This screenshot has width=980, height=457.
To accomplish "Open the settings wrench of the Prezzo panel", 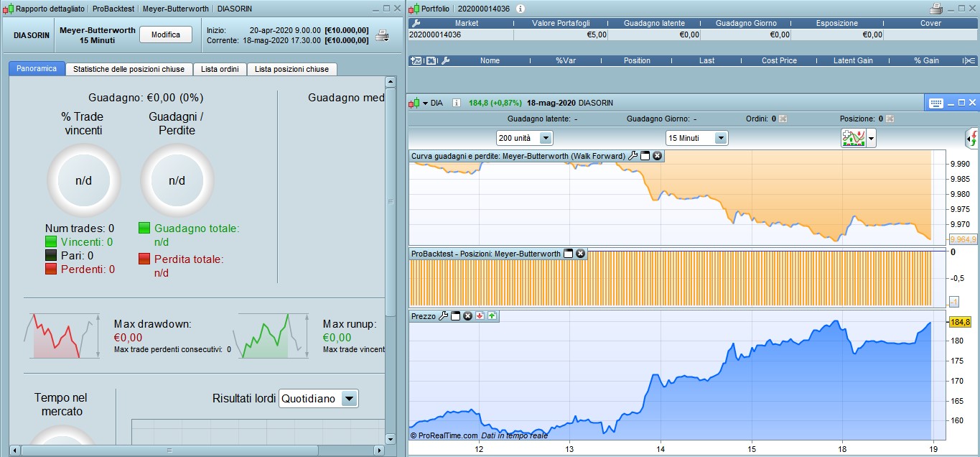I will pyautogui.click(x=443, y=315).
